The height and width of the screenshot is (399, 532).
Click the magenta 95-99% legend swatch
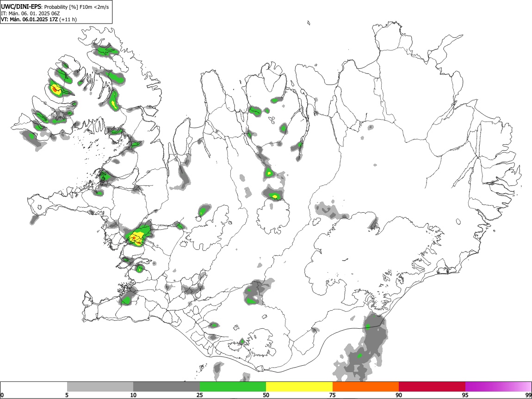pos(498,387)
